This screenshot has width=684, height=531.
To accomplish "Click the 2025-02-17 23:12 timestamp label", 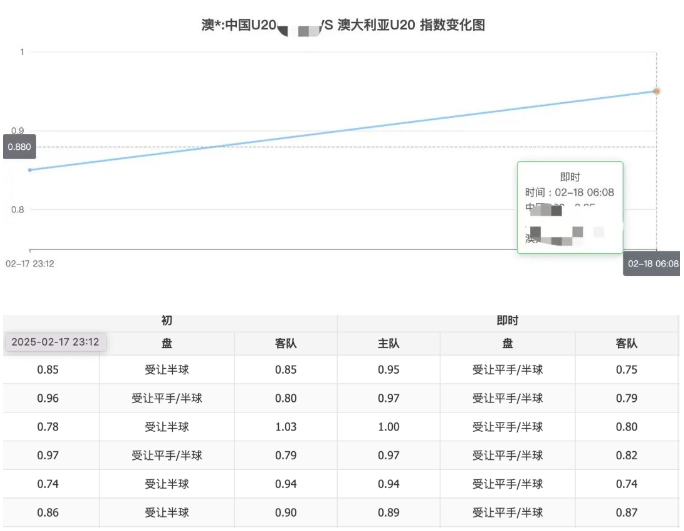I will click(55, 342).
